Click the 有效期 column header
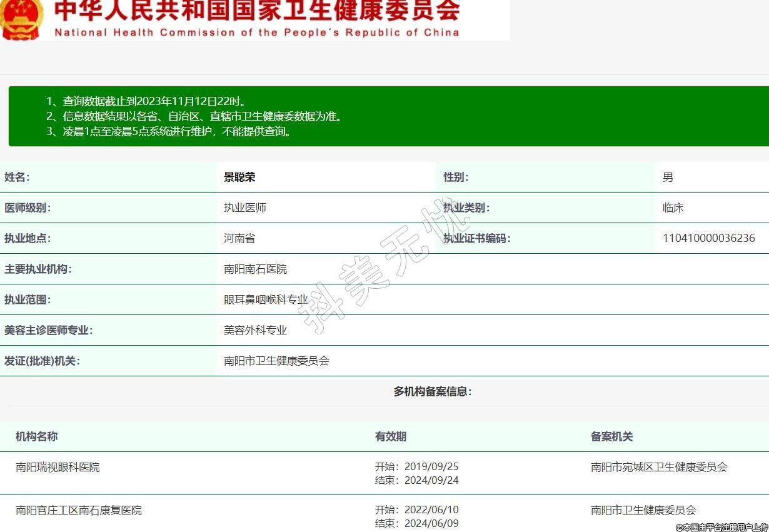 [391, 436]
